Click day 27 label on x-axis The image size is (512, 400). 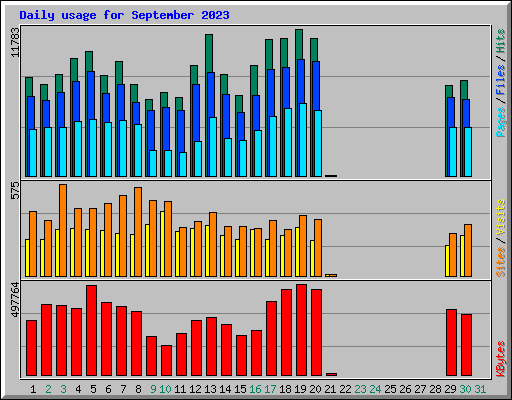click(x=420, y=389)
